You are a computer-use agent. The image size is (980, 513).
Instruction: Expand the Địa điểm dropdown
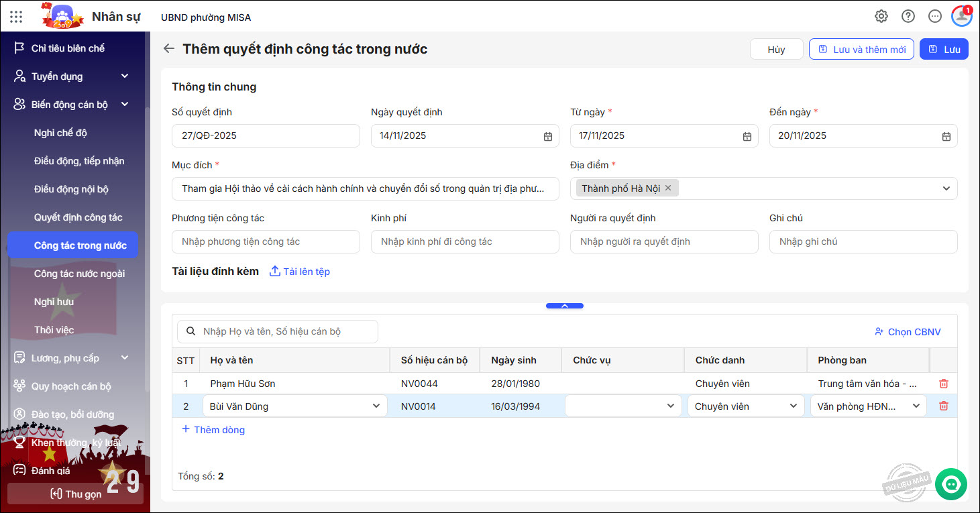(x=946, y=189)
